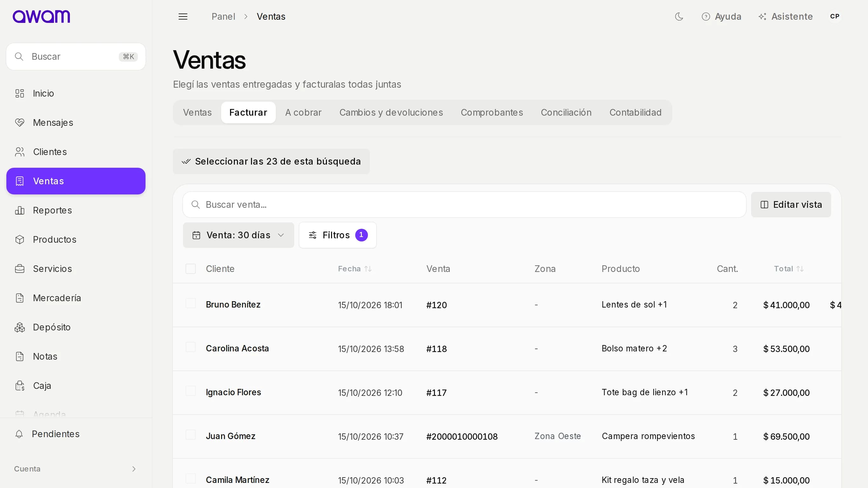
Task: Check Carolina Acosta row checkbox
Action: (x=191, y=347)
